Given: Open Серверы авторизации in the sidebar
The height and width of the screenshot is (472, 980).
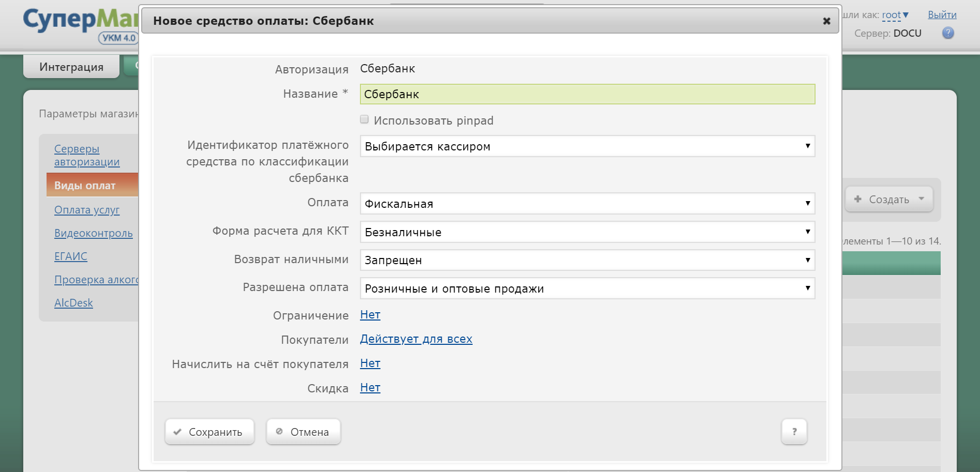Looking at the screenshot, I should coord(86,155).
